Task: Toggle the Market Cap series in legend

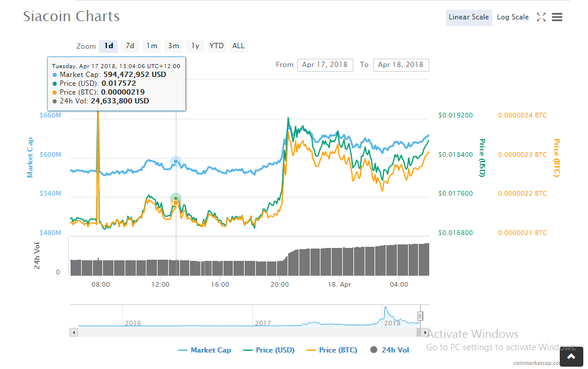Action: (205, 350)
